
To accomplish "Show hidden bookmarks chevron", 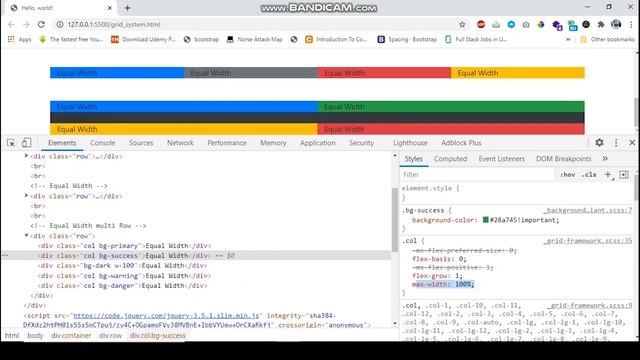I will click(568, 40).
